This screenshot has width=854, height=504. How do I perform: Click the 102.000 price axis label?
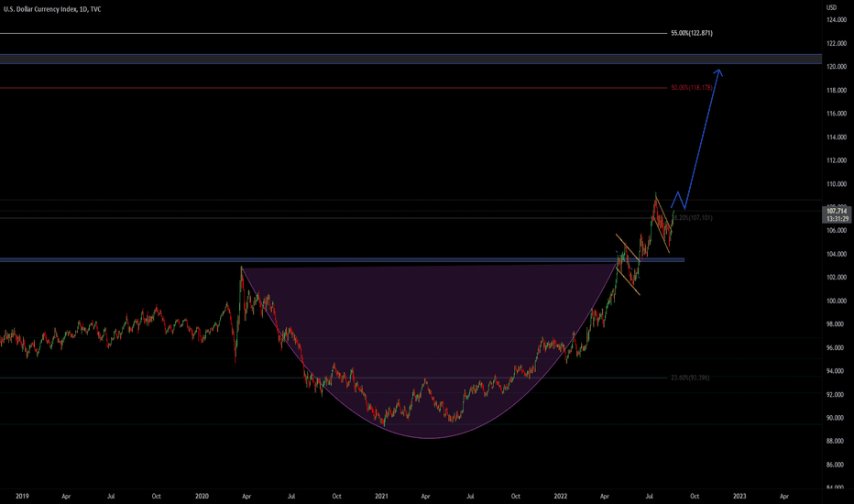837,278
